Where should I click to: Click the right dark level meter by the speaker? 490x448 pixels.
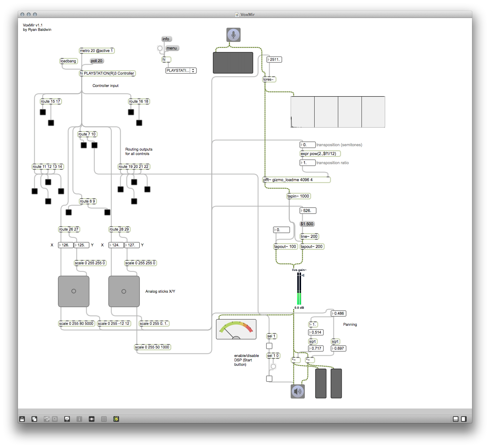[336, 383]
